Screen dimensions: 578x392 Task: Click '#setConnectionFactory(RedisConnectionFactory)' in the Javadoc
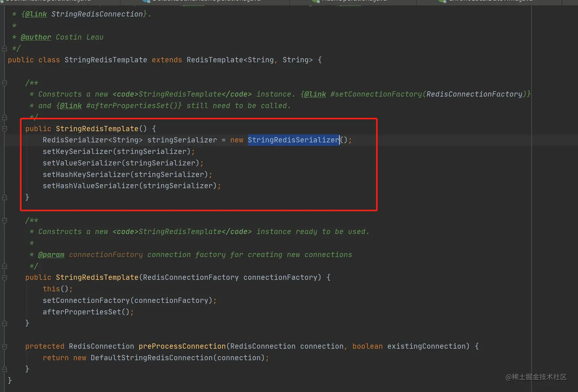point(428,94)
